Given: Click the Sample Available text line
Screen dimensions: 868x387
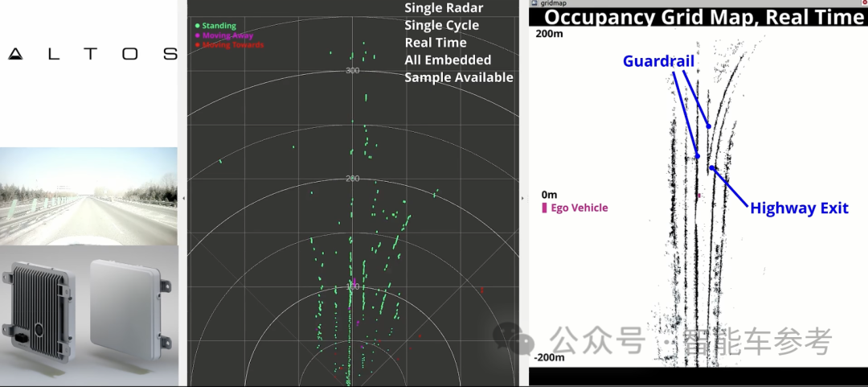Looking at the screenshot, I should (x=458, y=77).
